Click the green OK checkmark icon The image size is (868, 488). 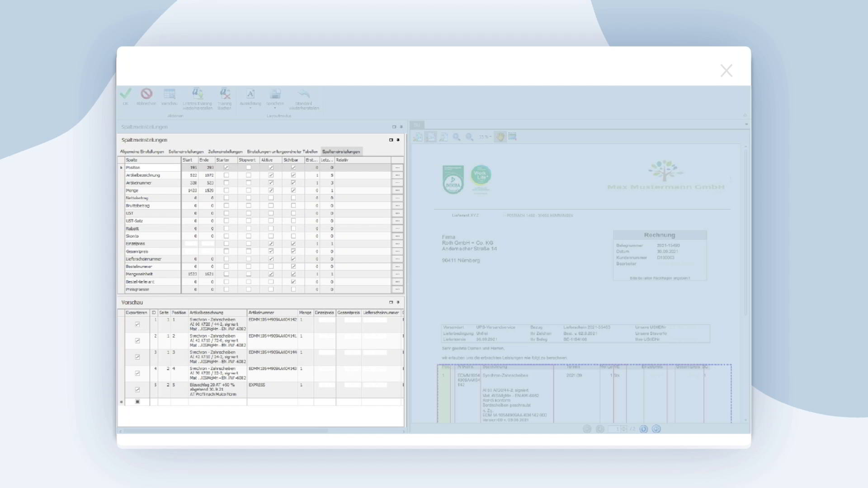(x=126, y=94)
